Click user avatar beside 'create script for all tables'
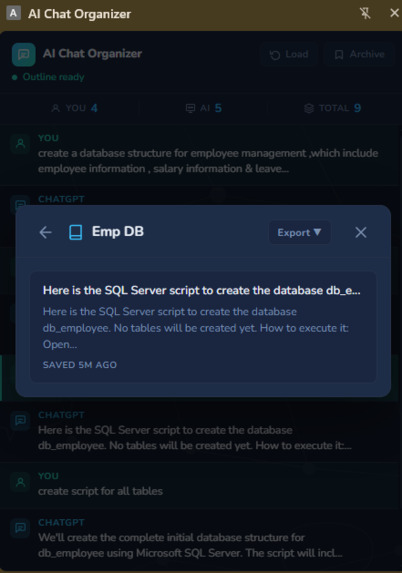This screenshot has width=402, height=573. coord(21,482)
